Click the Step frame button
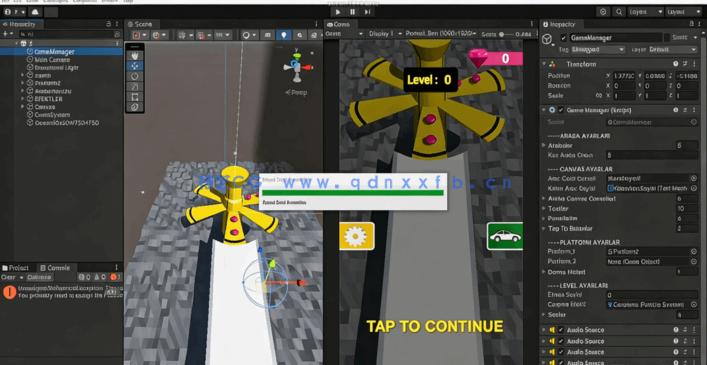The height and width of the screenshot is (365, 707). [x=367, y=12]
